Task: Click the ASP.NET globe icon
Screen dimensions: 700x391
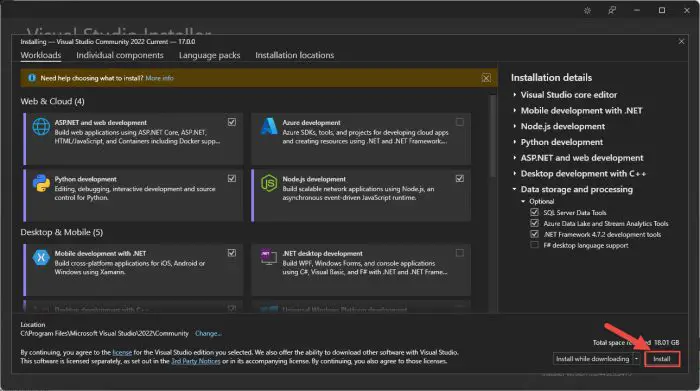Action: (41, 127)
